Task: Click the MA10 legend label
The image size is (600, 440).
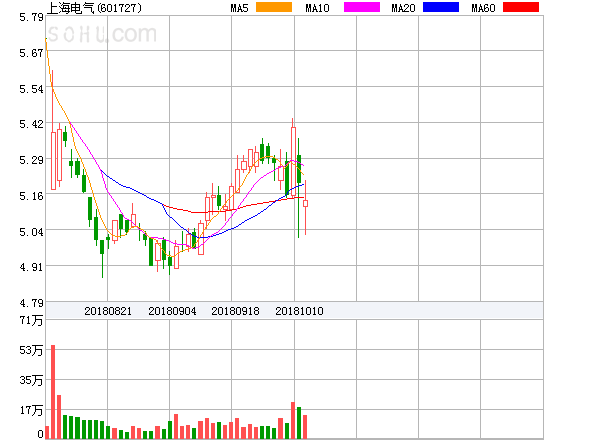Action: 317,8
